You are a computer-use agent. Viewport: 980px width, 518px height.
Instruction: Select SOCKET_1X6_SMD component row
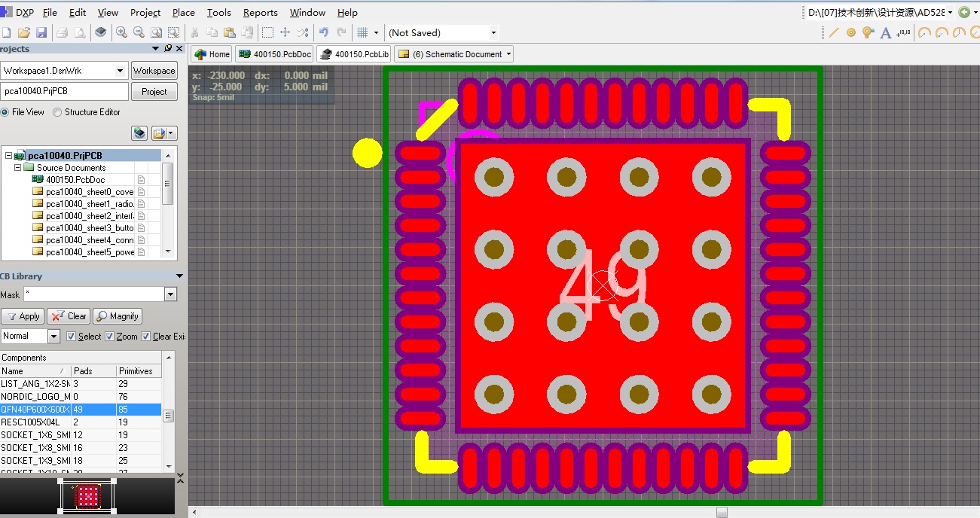(x=81, y=435)
